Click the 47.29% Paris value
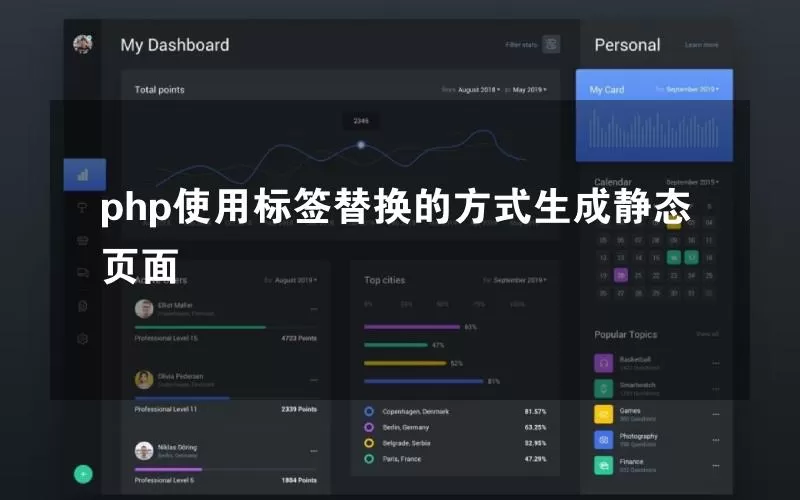 [535, 459]
